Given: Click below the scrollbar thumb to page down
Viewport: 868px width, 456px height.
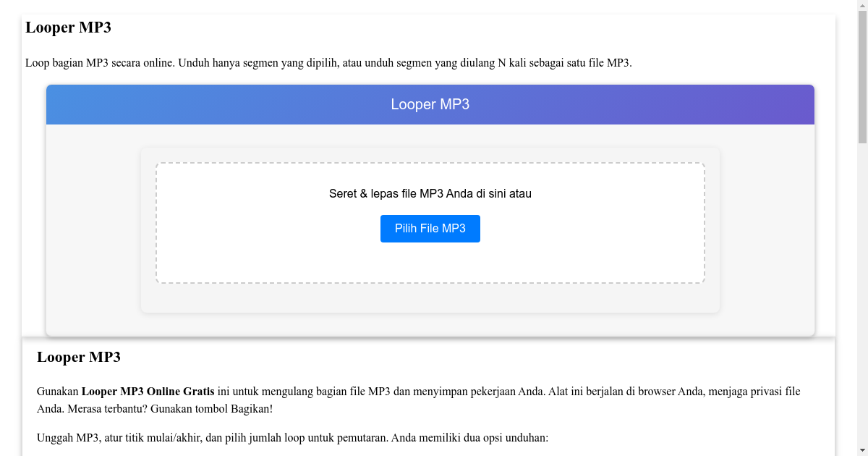Looking at the screenshot, I should (861, 290).
